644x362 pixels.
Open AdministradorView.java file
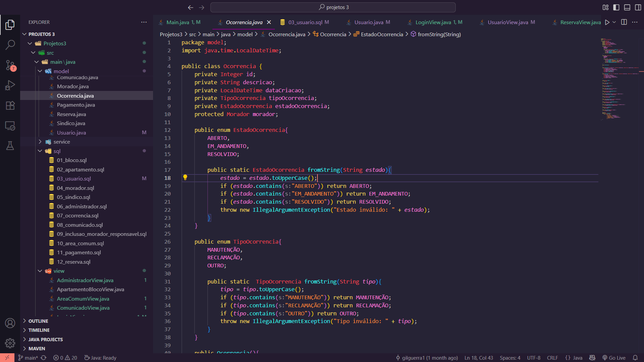[x=85, y=280]
